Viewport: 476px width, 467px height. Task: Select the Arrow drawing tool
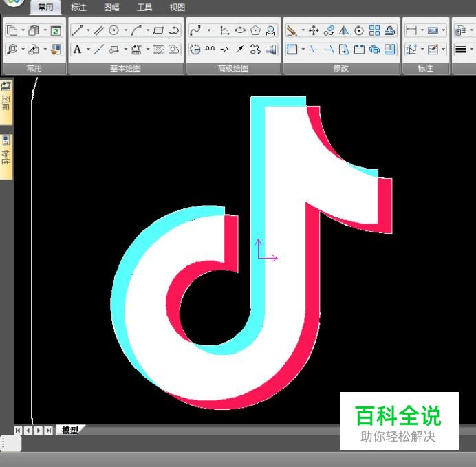[240, 49]
